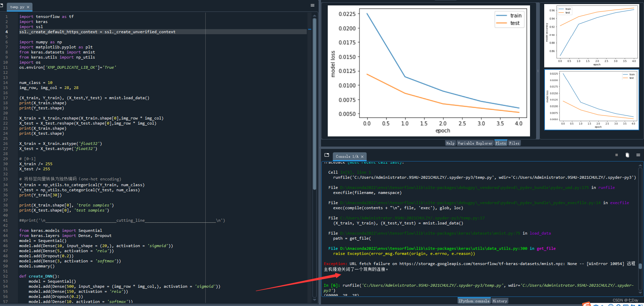Click the mnist.load_data() code line in editor
This screenshot has height=306, width=644.
[84, 98]
